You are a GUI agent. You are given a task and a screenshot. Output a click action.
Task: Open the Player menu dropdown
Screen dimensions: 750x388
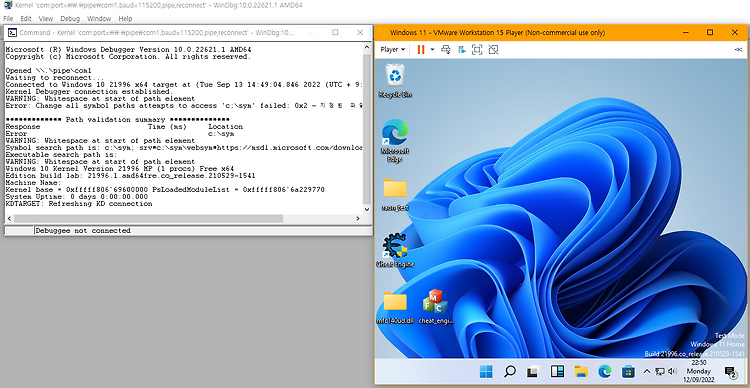pyautogui.click(x=393, y=49)
